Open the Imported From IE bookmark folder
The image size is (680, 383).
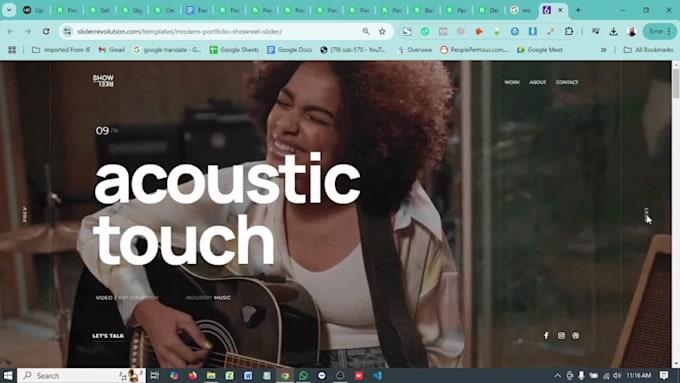(61, 50)
